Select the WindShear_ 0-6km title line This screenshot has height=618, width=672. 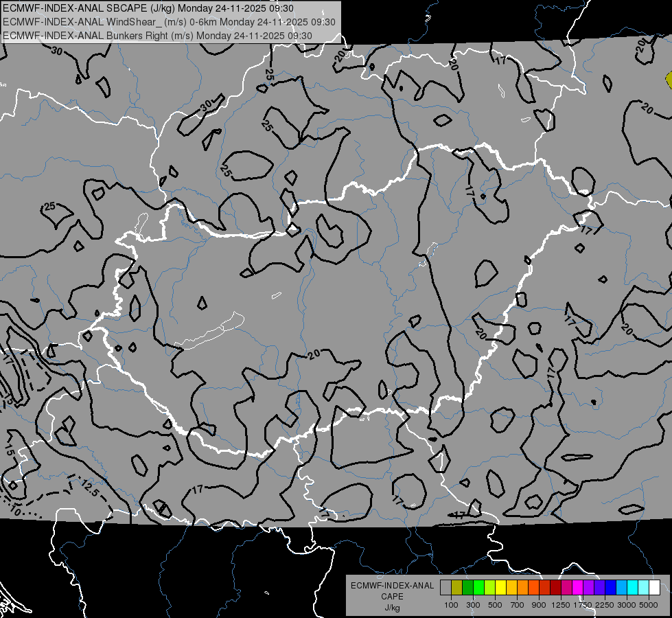tap(170, 22)
